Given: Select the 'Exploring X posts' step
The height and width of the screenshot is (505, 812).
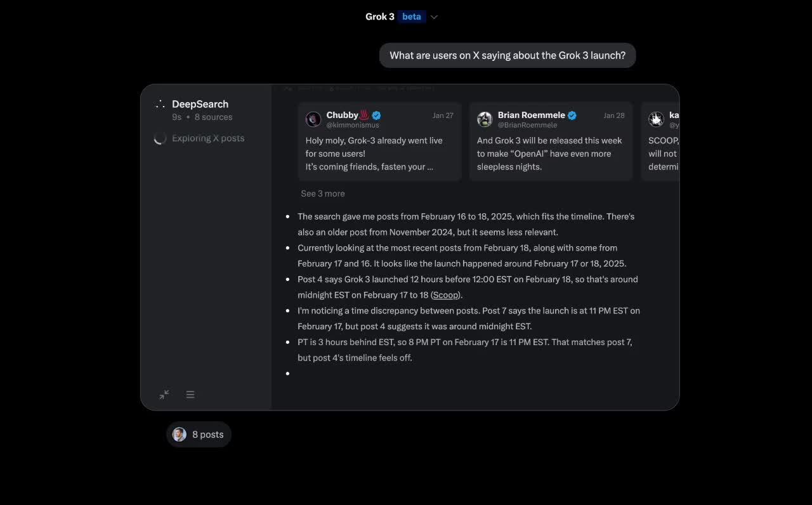Looking at the screenshot, I should click(x=208, y=138).
